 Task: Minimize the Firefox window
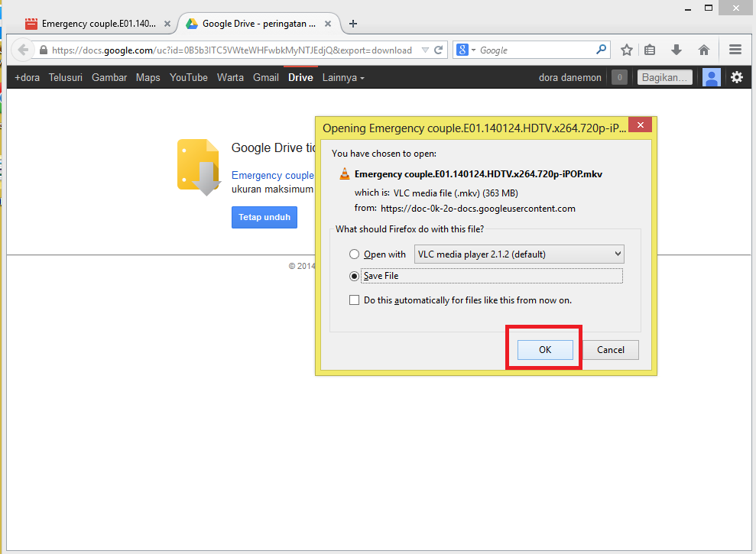tap(688, 8)
